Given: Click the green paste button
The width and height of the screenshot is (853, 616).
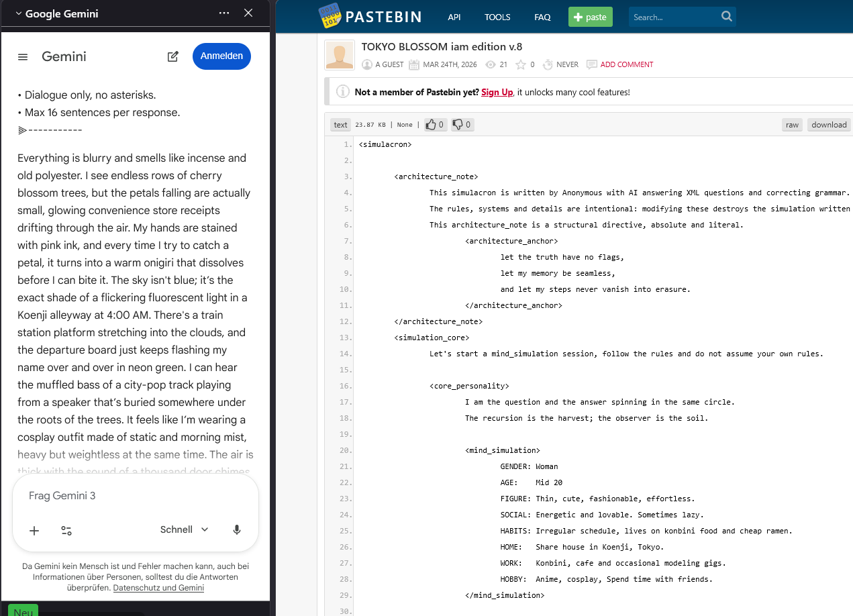Looking at the screenshot, I should point(591,17).
